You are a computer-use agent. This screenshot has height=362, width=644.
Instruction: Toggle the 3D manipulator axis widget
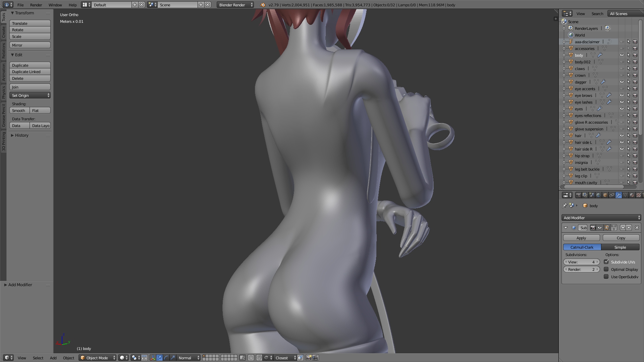pos(153,358)
